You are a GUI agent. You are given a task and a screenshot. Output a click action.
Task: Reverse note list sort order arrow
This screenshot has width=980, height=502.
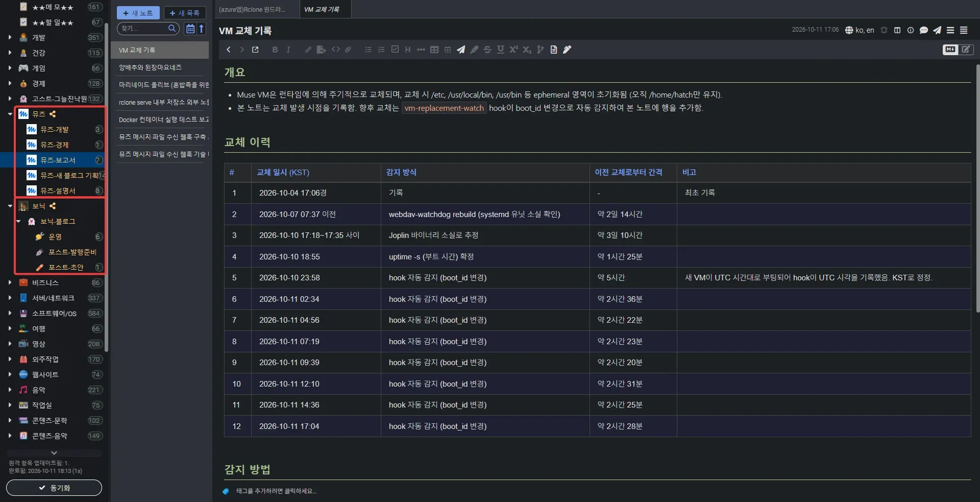tap(202, 29)
